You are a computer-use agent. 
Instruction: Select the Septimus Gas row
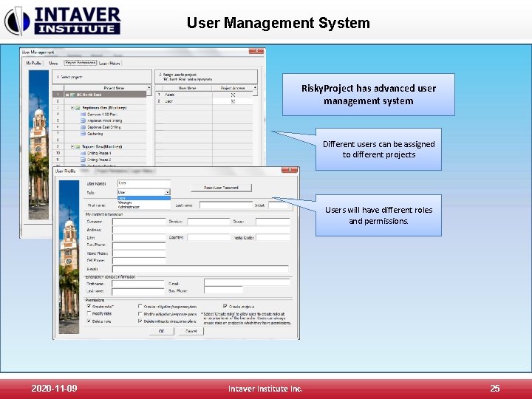tap(100, 108)
